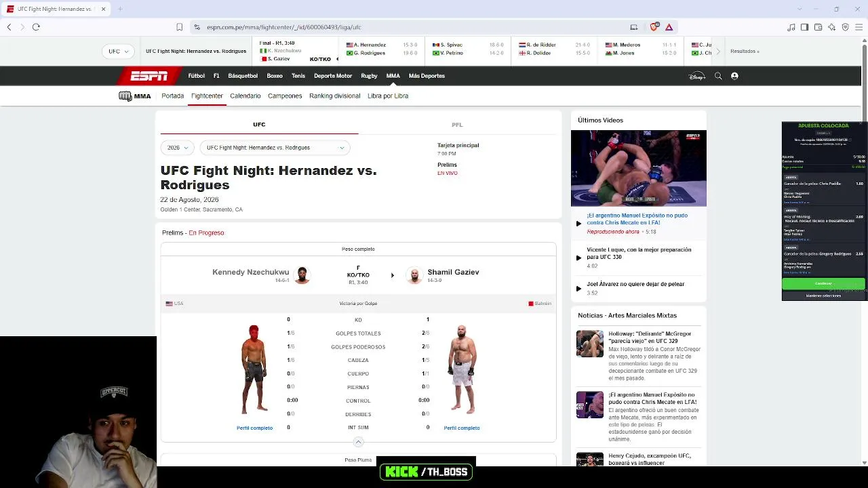
Task: Open the ESPN user profile icon
Action: tap(734, 76)
